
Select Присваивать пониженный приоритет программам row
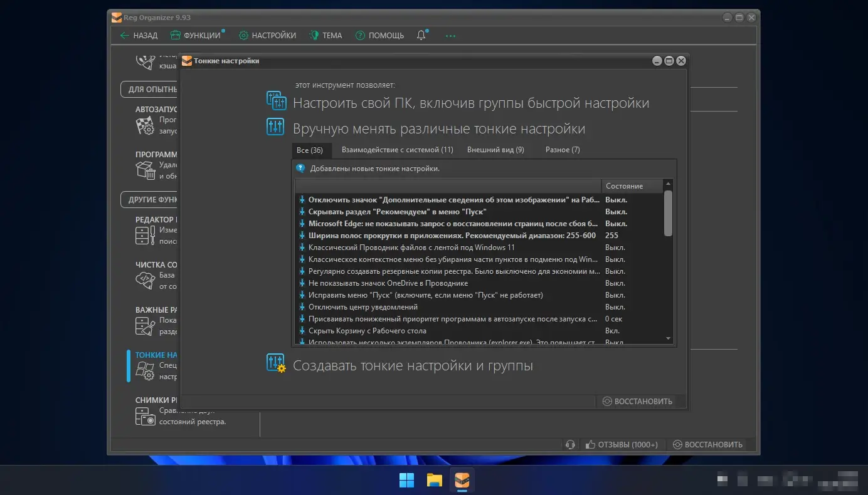tap(479, 319)
